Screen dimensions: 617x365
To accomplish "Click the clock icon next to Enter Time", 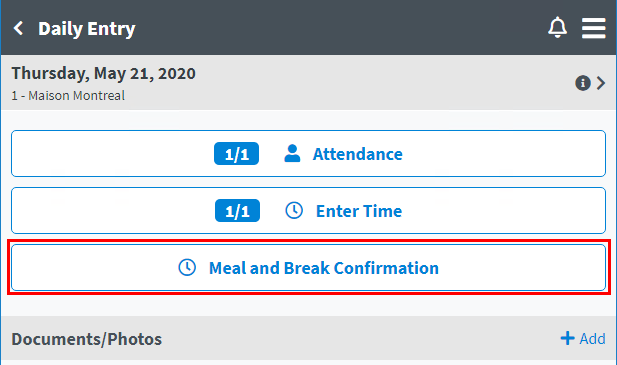I will tap(294, 210).
